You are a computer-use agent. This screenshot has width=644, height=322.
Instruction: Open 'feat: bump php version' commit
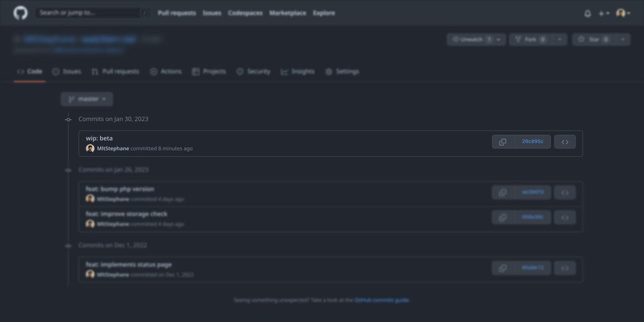coord(120,189)
